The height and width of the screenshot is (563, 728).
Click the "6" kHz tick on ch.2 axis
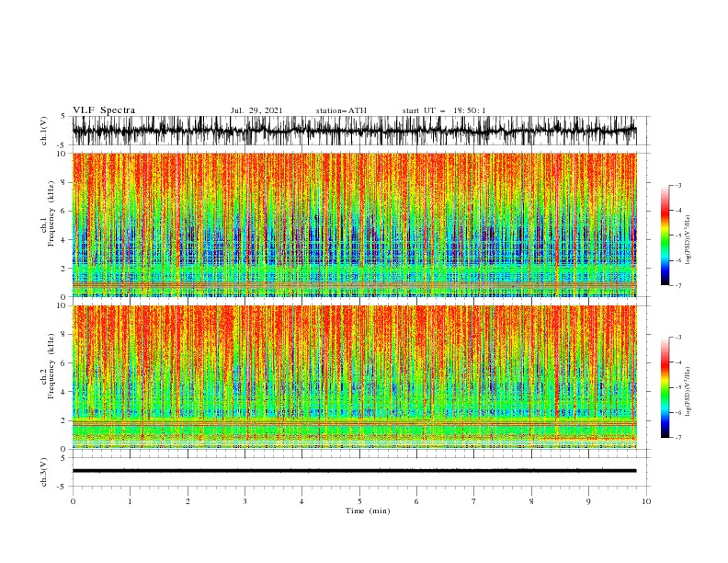click(x=64, y=363)
